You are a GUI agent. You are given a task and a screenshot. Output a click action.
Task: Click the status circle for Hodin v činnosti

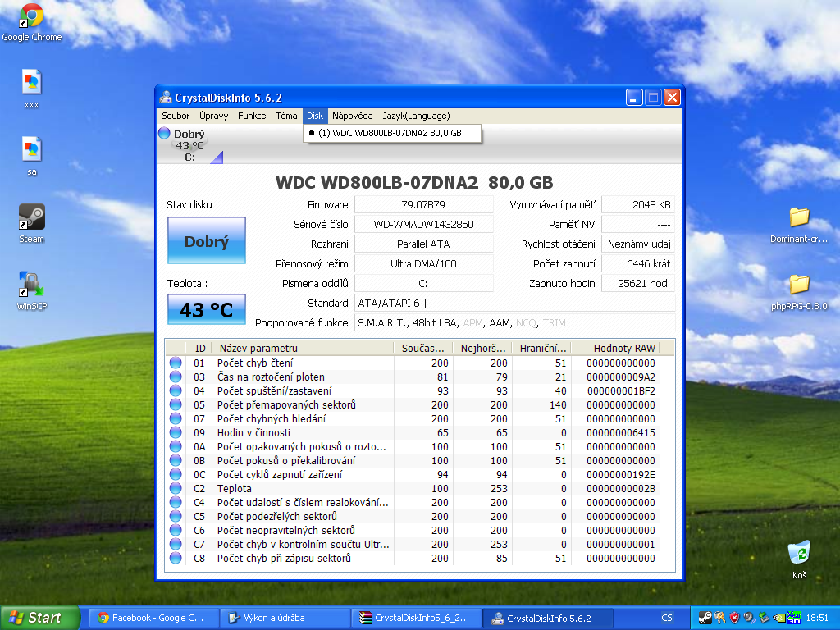click(x=176, y=432)
